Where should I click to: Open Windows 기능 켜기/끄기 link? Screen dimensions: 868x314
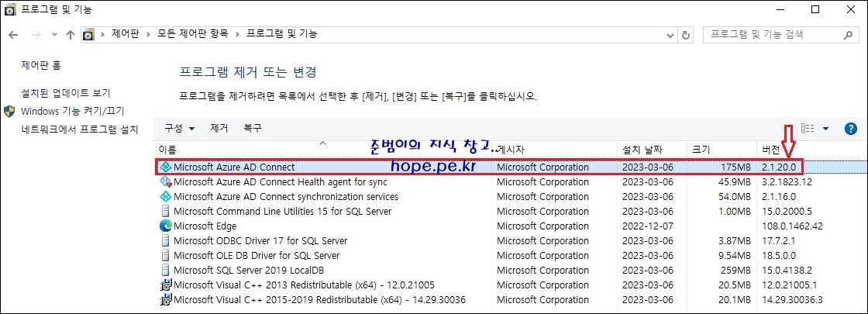point(73,112)
